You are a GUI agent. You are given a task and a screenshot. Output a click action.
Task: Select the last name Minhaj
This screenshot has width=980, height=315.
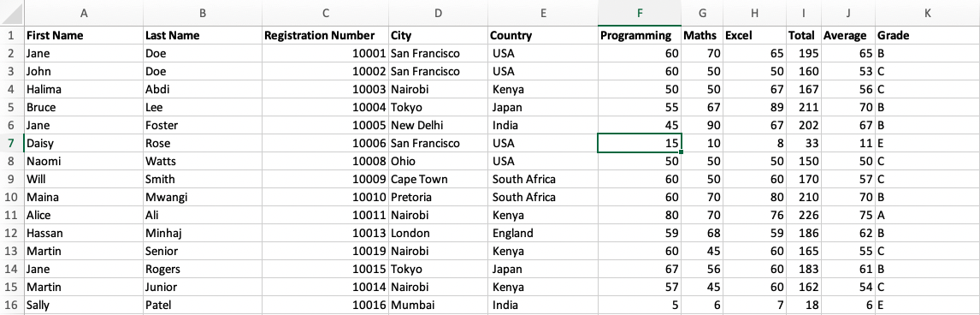tap(203, 233)
